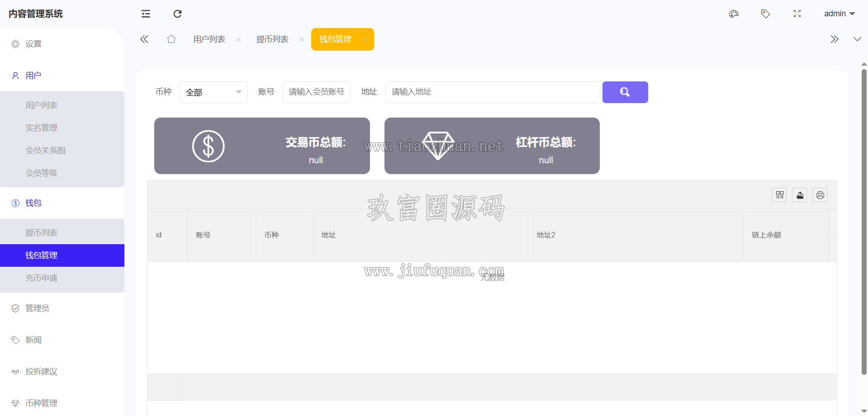Viewport: 868px width, 416px height.
Task: Click the table export icon
Action: pos(800,195)
